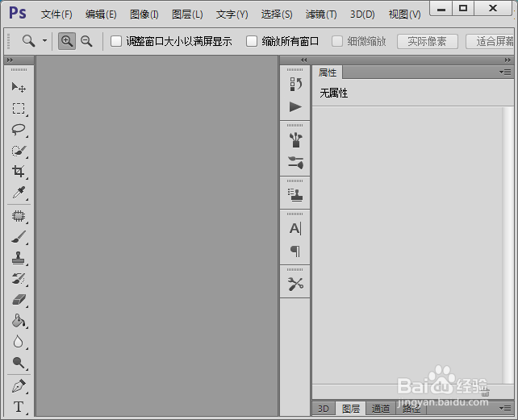Open the Paragraph panel icon
Viewport: 518px width, 420px height.
point(295,252)
